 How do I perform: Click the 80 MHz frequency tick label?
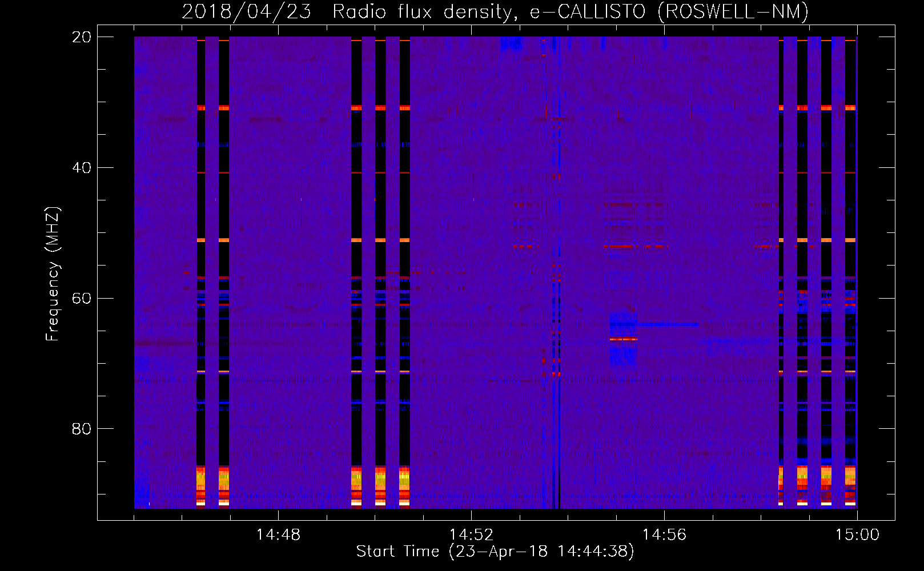[82, 428]
